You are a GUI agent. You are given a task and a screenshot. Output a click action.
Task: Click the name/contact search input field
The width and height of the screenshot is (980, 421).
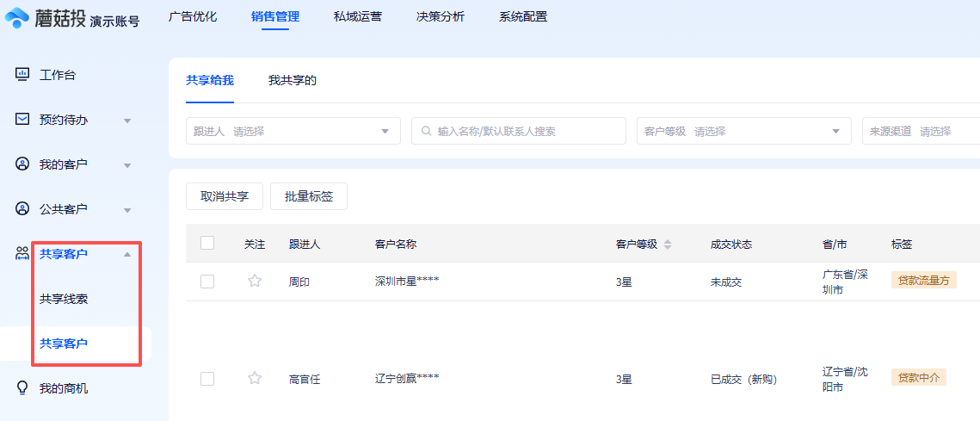519,132
